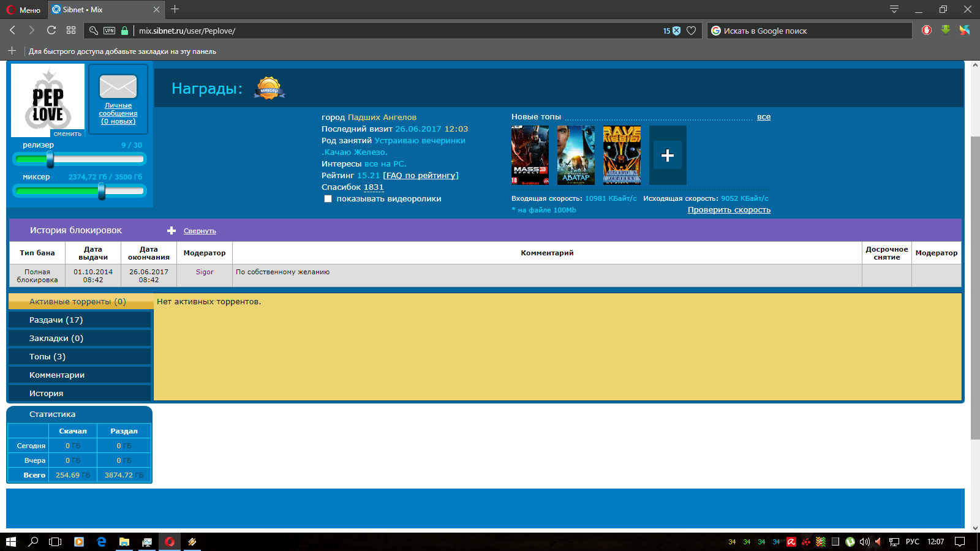
Task: Toggle the show video clips checkbox
Action: point(328,199)
